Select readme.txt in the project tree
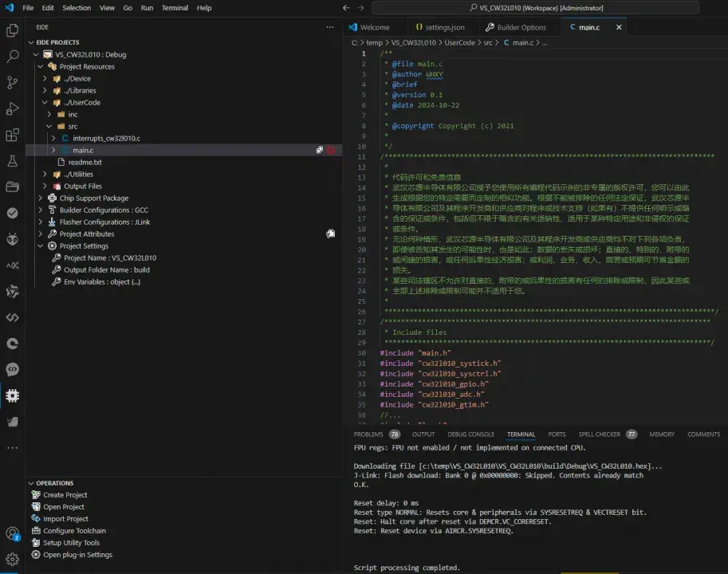 85,162
